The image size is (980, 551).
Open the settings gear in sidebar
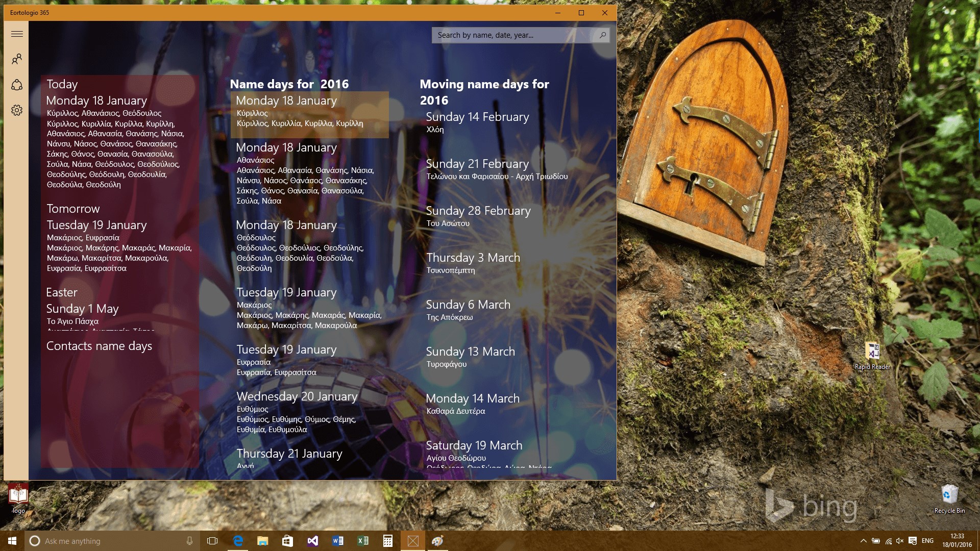pyautogui.click(x=17, y=110)
